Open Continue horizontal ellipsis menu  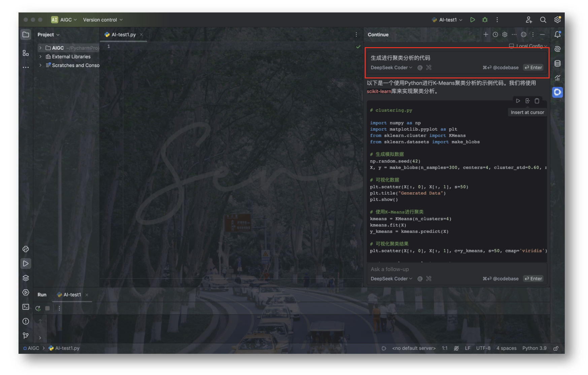pos(514,34)
